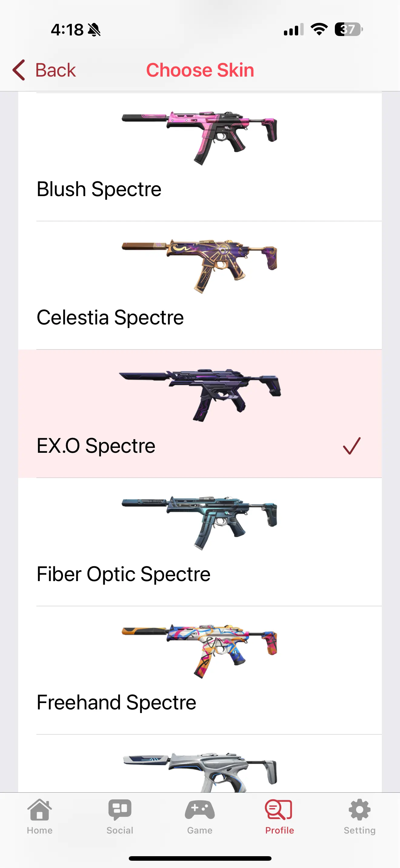Tap the battery indicator in status bar
Image resolution: width=400 pixels, height=868 pixels.
(x=348, y=29)
